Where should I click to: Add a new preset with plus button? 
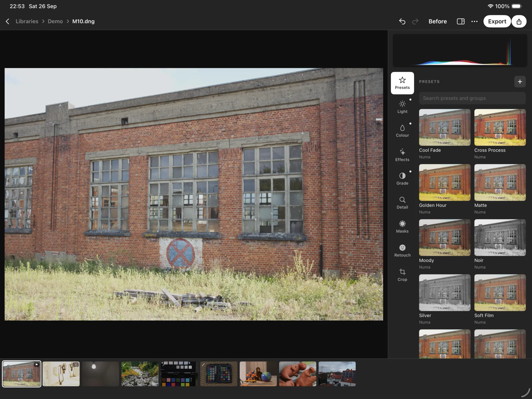click(520, 81)
